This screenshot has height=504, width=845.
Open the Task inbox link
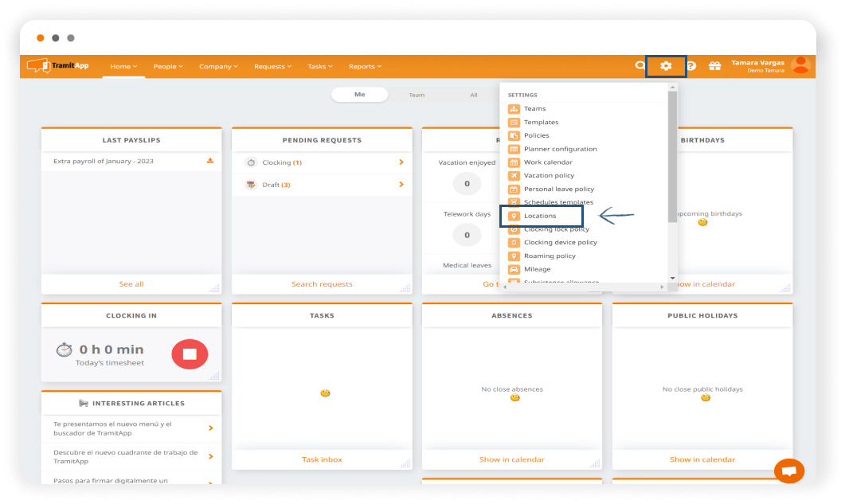point(322,459)
